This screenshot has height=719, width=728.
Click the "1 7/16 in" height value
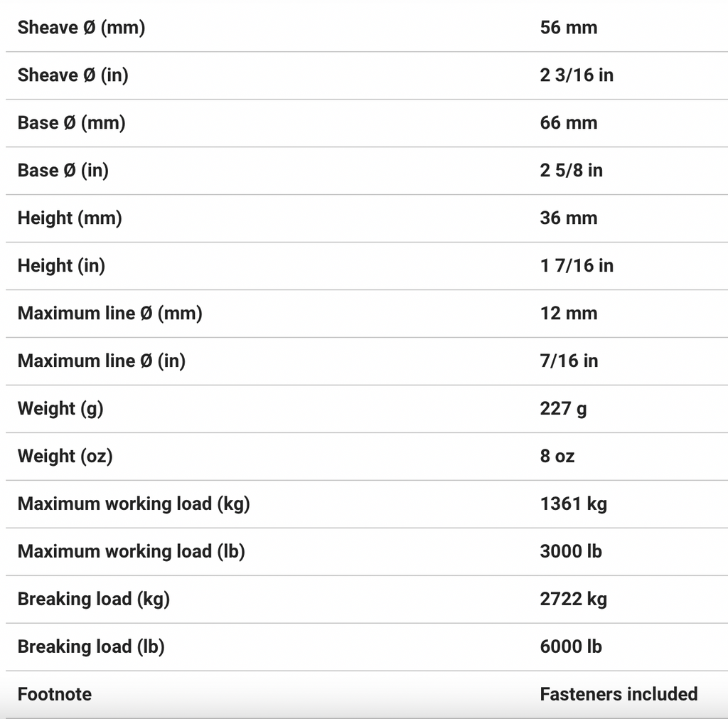(x=576, y=266)
